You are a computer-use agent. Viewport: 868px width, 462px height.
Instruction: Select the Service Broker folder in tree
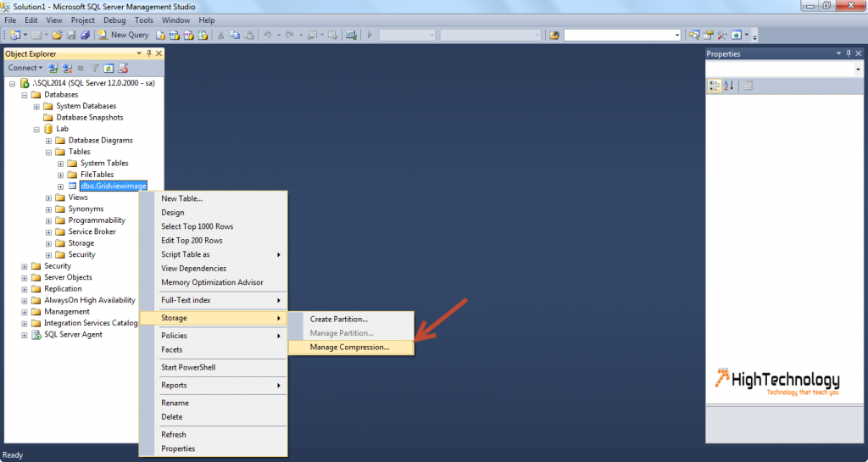pos(92,231)
